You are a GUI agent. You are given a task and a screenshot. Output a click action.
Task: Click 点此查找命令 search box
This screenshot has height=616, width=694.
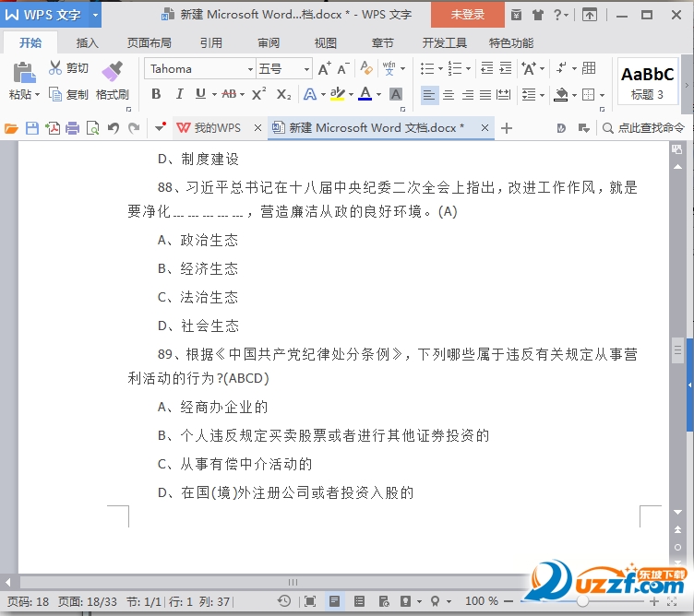644,128
